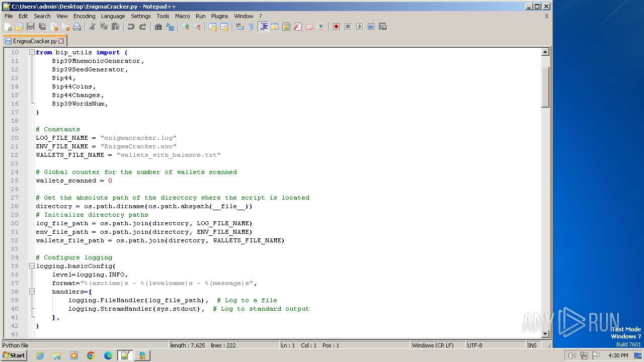Print the document using the printer icon

[77, 27]
